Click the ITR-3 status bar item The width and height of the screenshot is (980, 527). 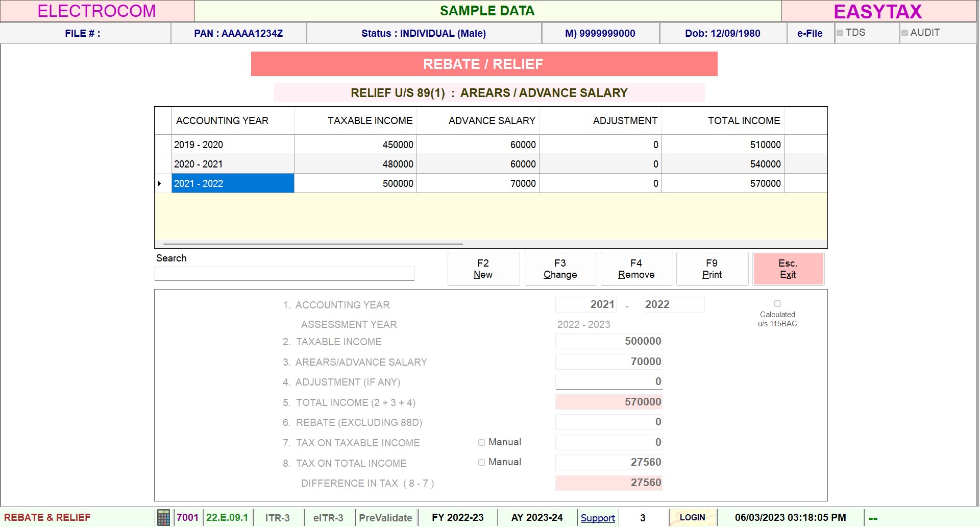278,518
